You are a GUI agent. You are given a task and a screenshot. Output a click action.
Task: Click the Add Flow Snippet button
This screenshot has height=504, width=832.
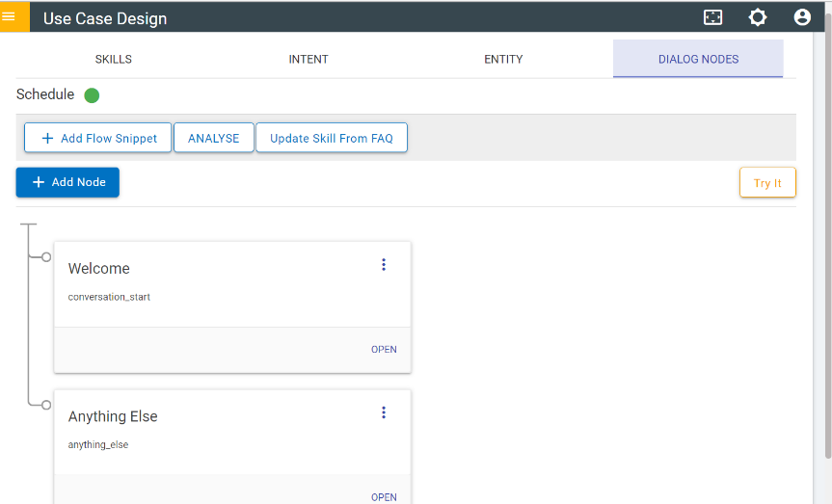97,138
